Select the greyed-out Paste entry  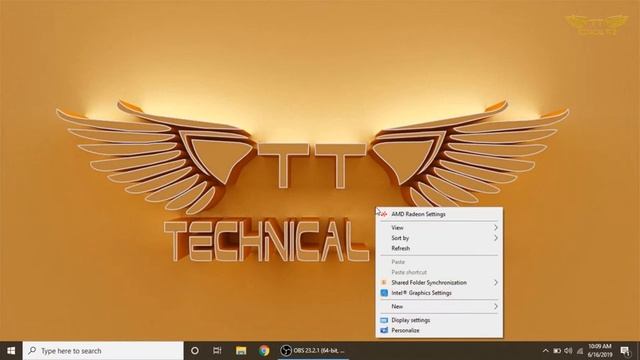pos(439,262)
